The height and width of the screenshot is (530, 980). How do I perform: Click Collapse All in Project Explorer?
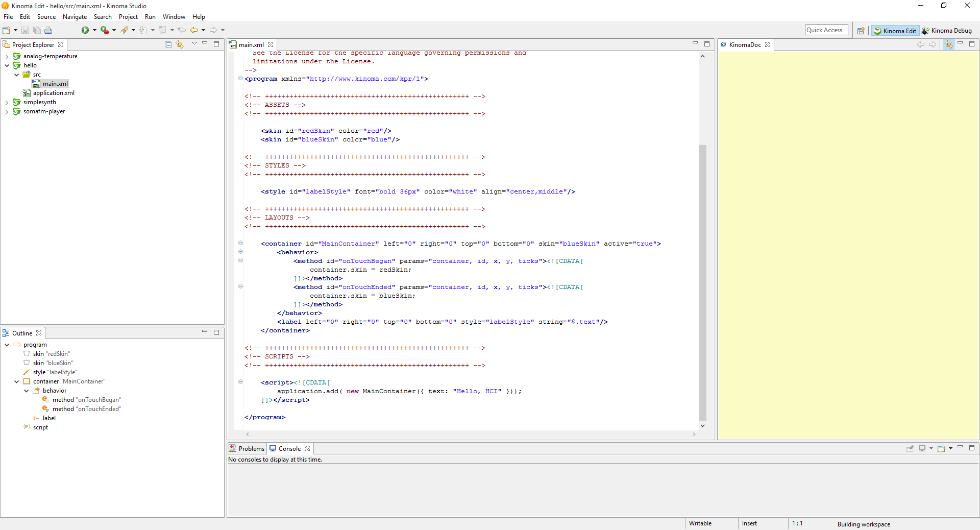tap(168, 45)
